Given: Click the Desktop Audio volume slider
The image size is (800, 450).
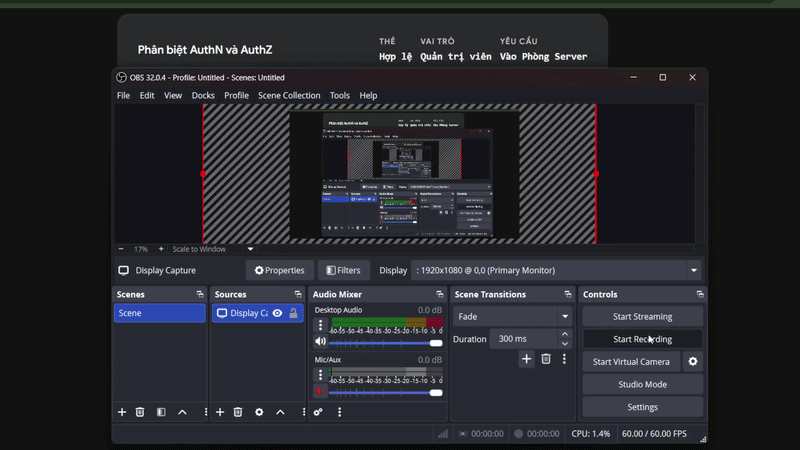Looking at the screenshot, I should coord(385,342).
